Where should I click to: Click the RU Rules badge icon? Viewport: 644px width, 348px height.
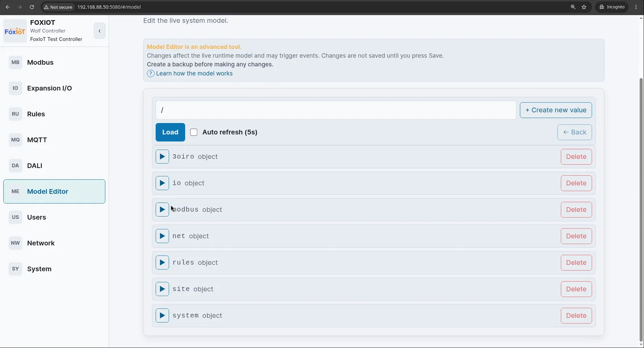15,114
